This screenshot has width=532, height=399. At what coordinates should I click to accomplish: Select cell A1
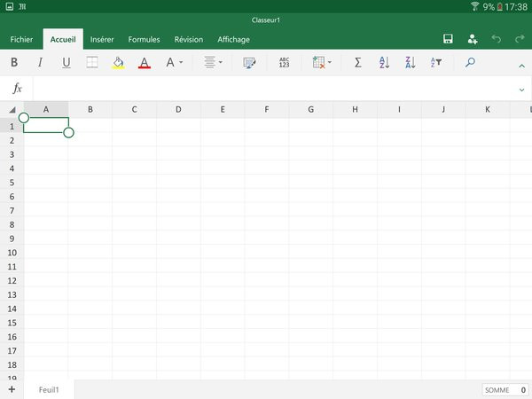point(46,125)
